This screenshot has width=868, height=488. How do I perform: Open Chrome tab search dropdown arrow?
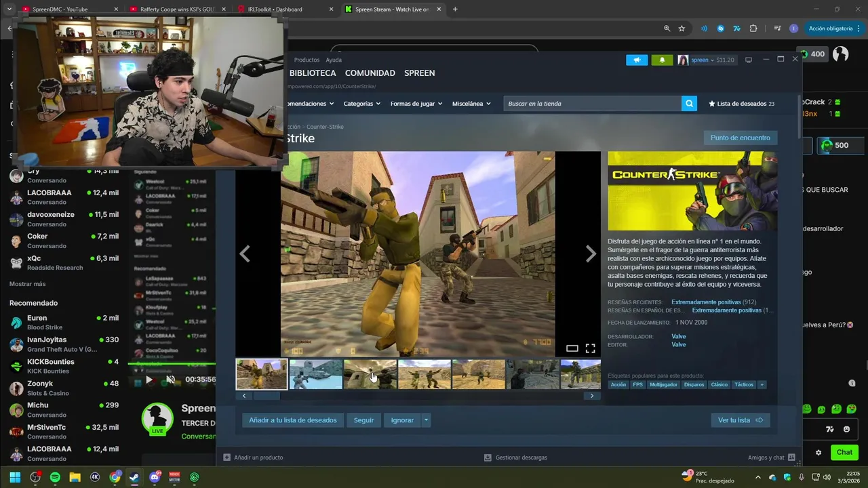point(9,9)
